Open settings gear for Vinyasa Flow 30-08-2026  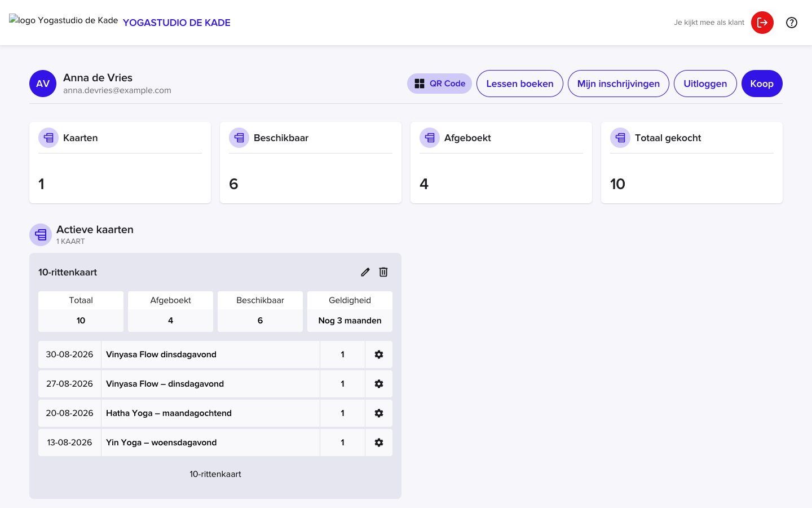379,354
